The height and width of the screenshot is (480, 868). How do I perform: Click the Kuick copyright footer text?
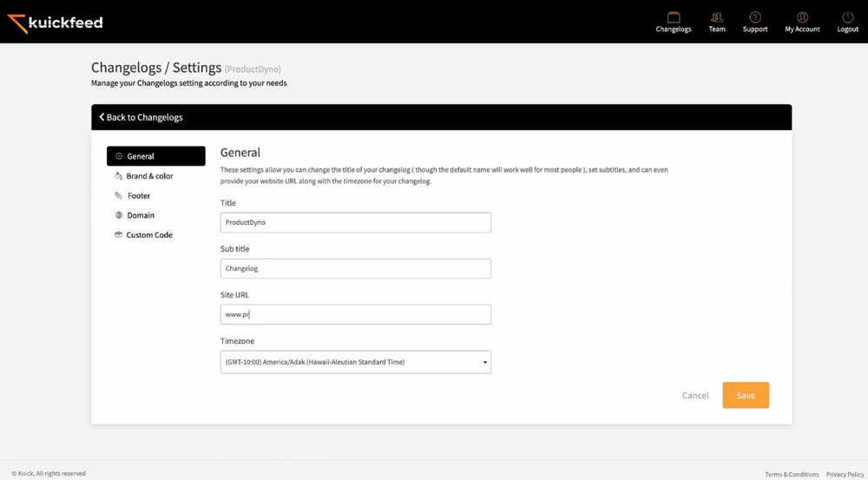(49, 473)
